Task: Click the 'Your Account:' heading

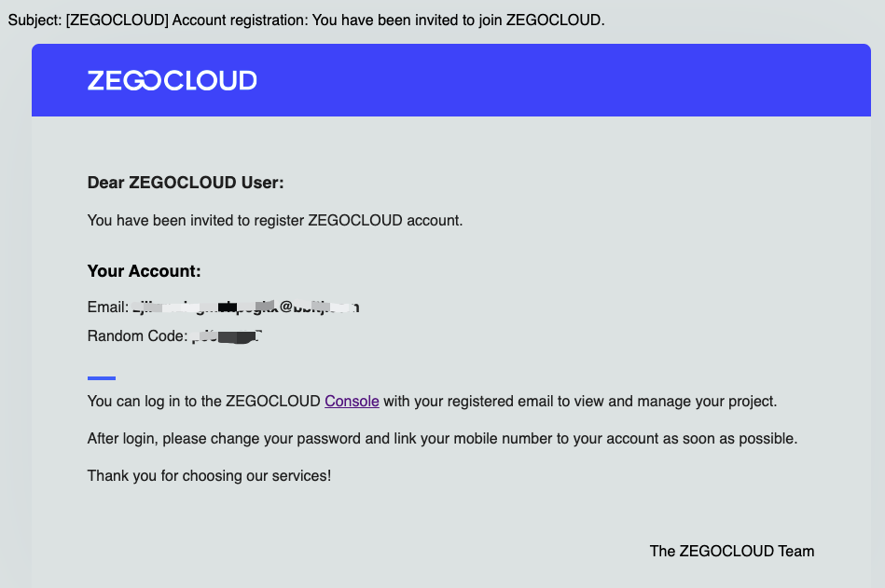Action: (x=144, y=272)
